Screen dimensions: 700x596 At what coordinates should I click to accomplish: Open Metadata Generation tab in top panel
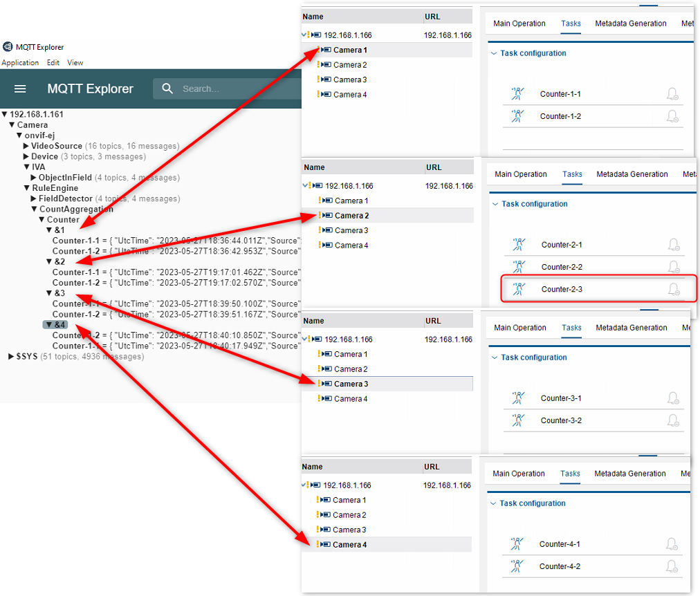630,24
